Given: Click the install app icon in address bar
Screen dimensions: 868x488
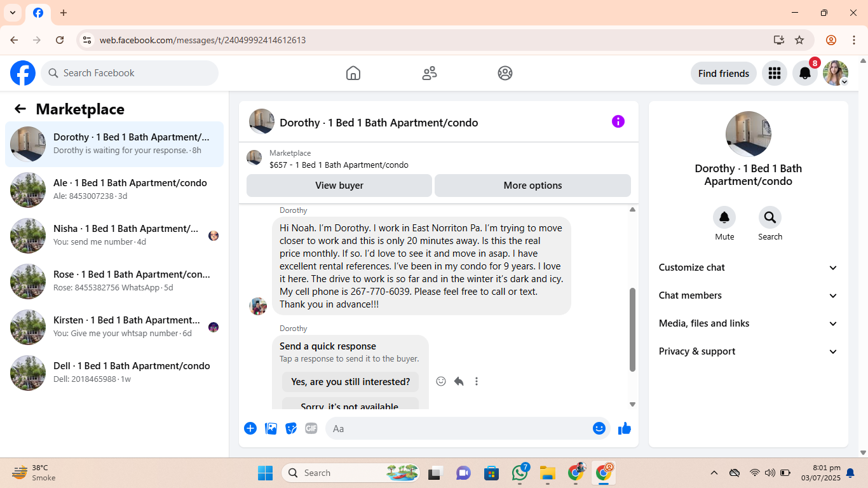Looking at the screenshot, I should click(779, 40).
